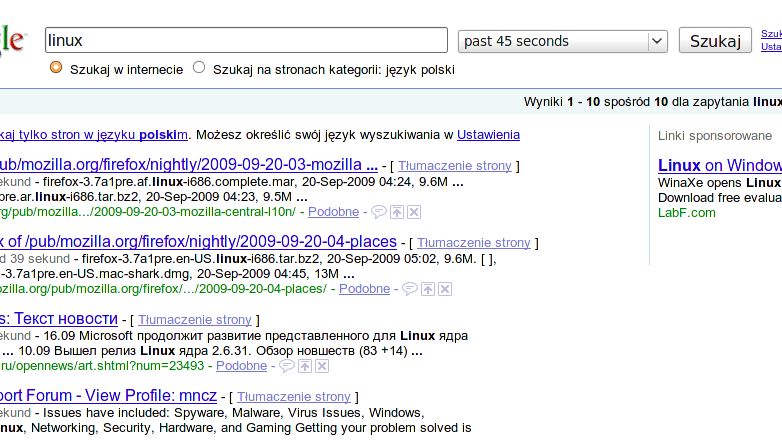The image size is (782, 440).
Task: Remove the mozilla-central-l10n result with X icon
Action: tap(414, 212)
